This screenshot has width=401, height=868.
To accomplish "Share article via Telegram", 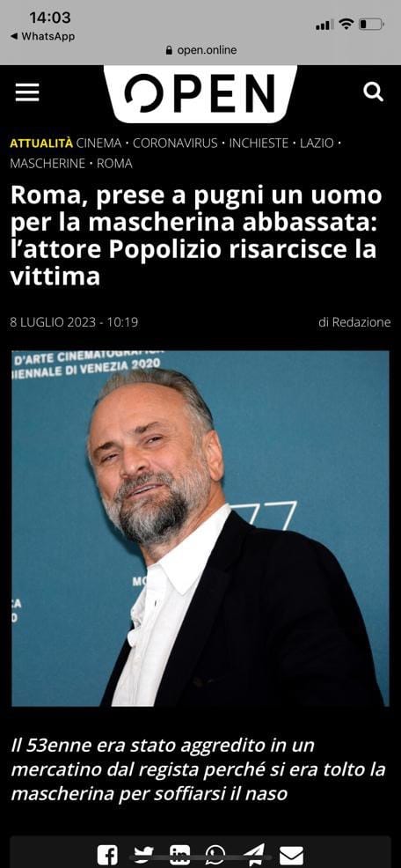I will point(254,856).
